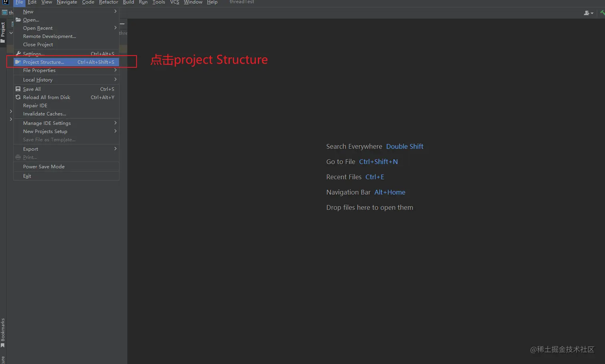Choose Remote Development... from File menu
This screenshot has height=364, width=605.
coord(66,36)
